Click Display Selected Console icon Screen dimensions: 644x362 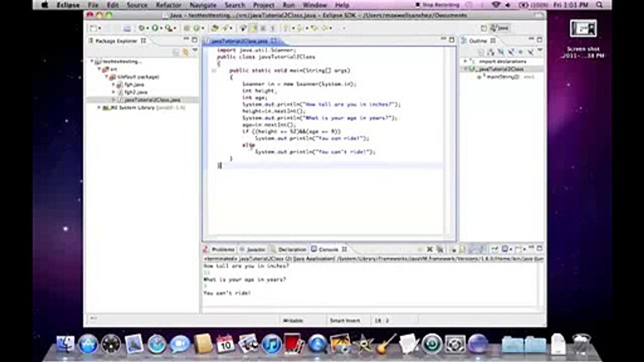click(x=505, y=249)
